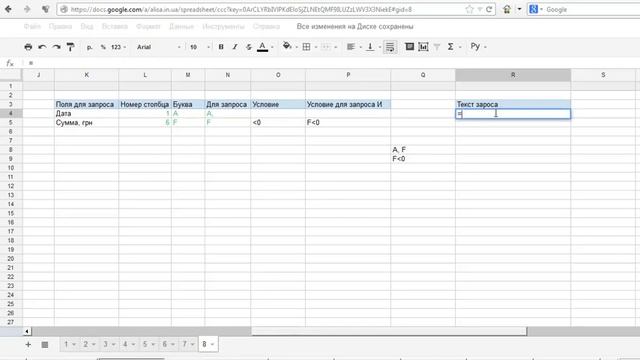Toggle text wrapping

point(390,47)
